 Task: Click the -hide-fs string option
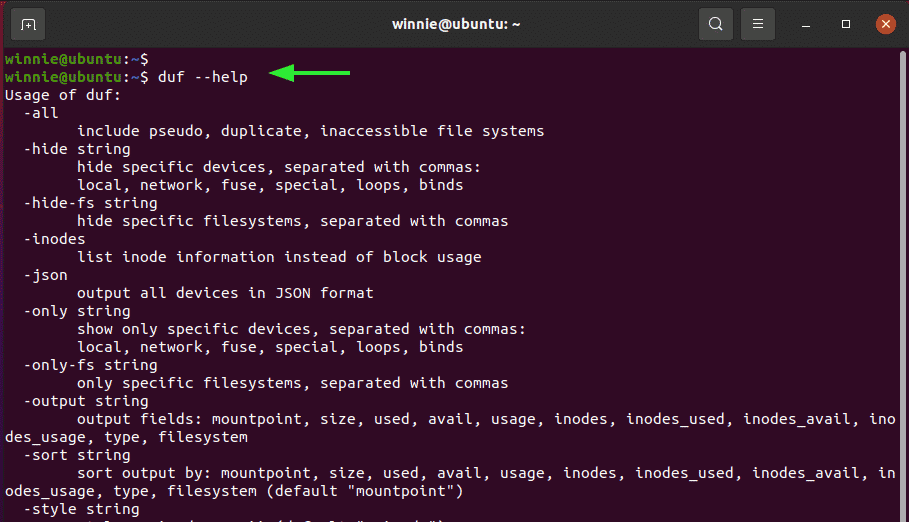pyautogui.click(x=90, y=203)
